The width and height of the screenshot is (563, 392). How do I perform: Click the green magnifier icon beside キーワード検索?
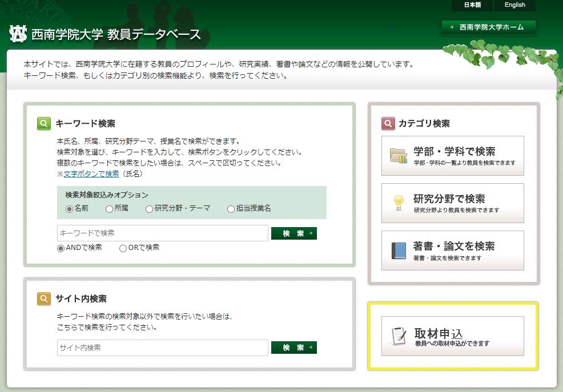[x=44, y=123]
